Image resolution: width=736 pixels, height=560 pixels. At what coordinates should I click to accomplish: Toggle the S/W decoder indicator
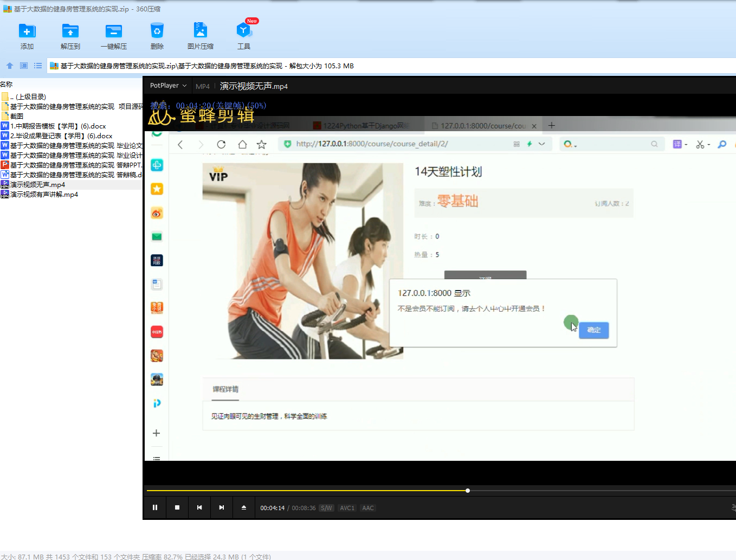326,508
